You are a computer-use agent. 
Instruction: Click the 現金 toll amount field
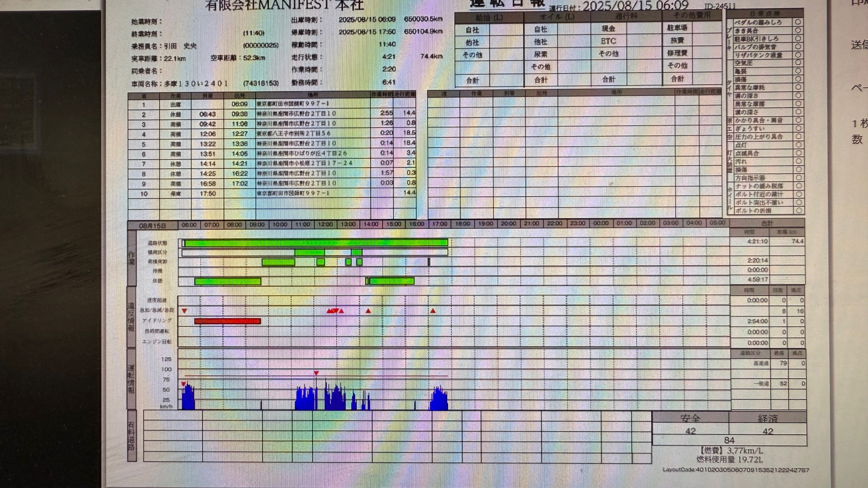point(644,29)
